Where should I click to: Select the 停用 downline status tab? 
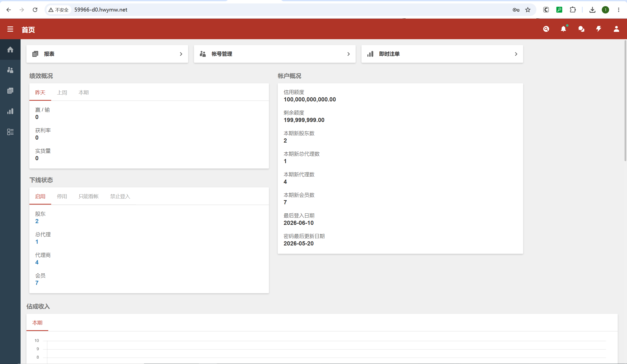click(62, 196)
